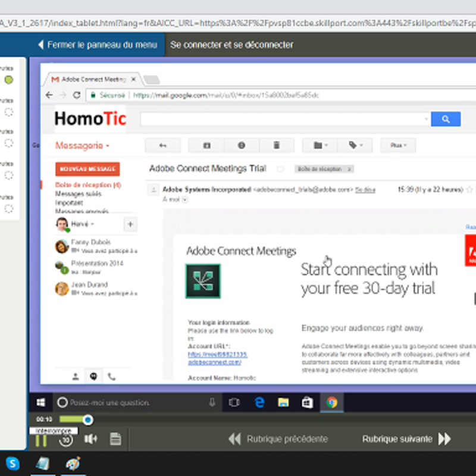Open Paint from the bottom taskbar
This screenshot has width=476, height=476.
click(73, 464)
